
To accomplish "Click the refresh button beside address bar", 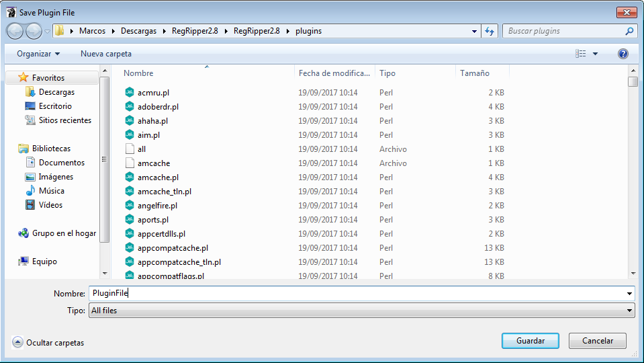I will 490,31.
